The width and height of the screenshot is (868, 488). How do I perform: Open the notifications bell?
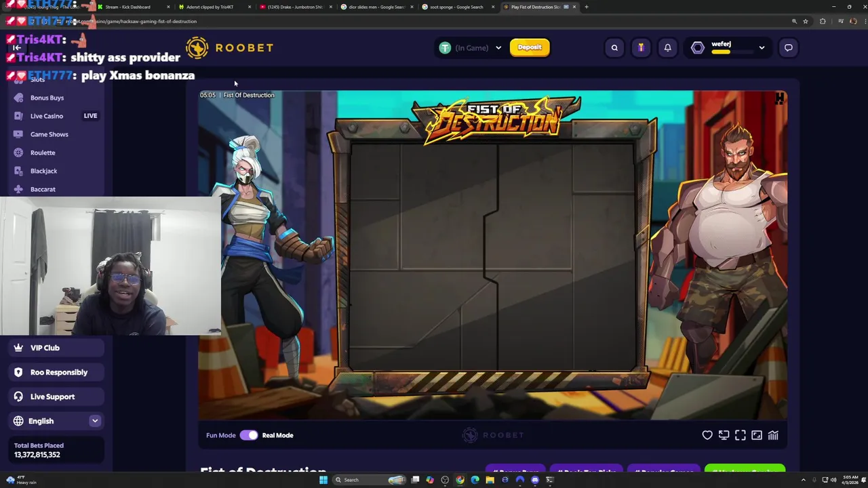(667, 47)
